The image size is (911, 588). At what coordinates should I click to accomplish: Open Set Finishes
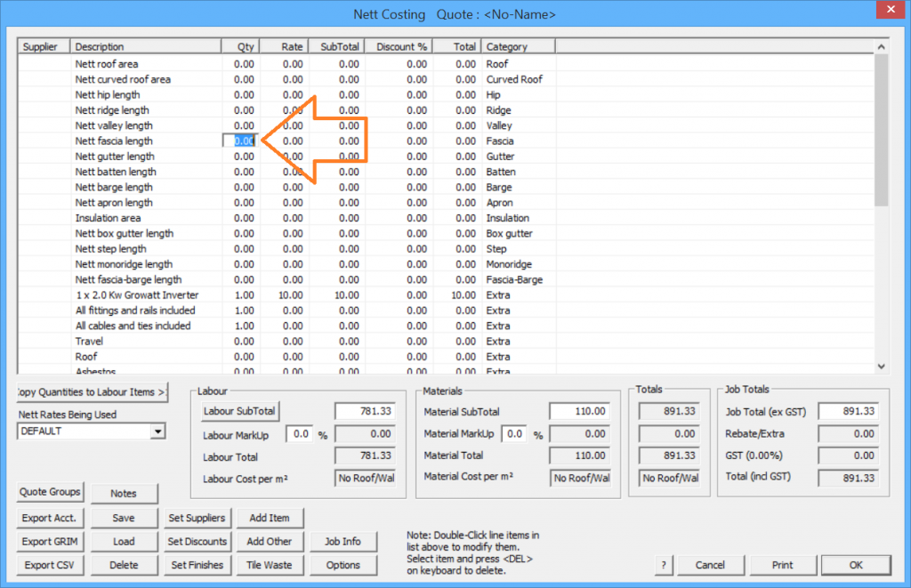197,565
